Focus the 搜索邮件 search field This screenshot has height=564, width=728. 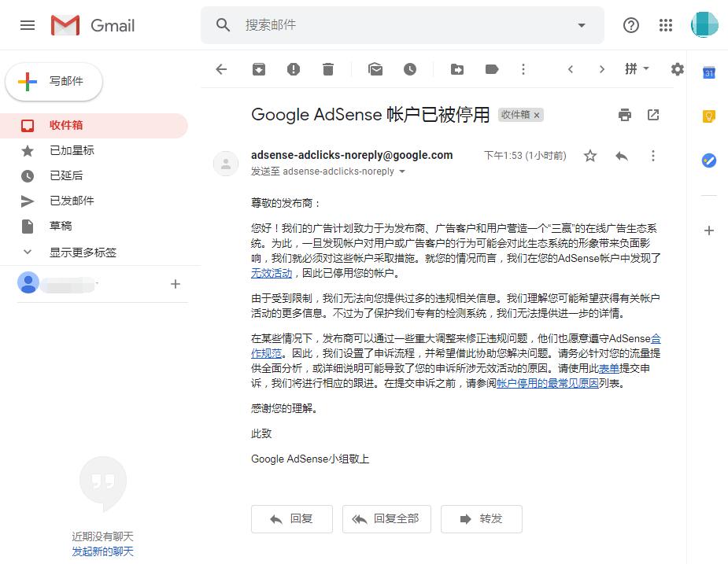(402, 25)
